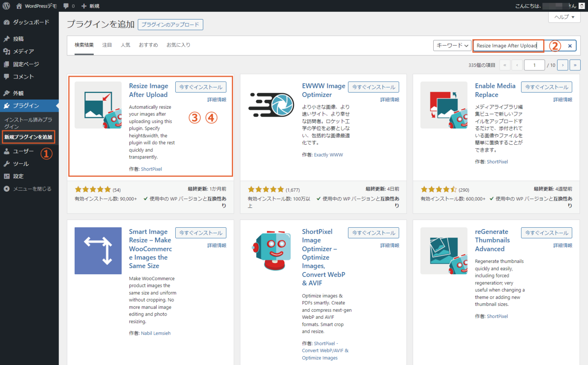Open 詳細情報 link for Enable Media Replace
Image resolution: width=588 pixels, height=365 pixels.
click(x=562, y=99)
